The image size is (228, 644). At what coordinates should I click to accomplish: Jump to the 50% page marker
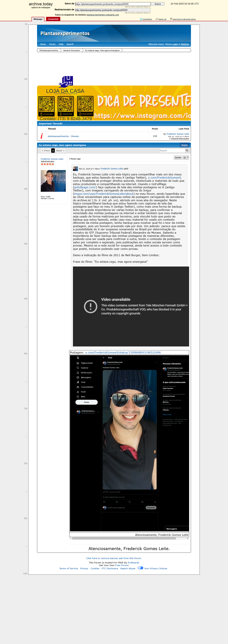[x=26, y=299]
